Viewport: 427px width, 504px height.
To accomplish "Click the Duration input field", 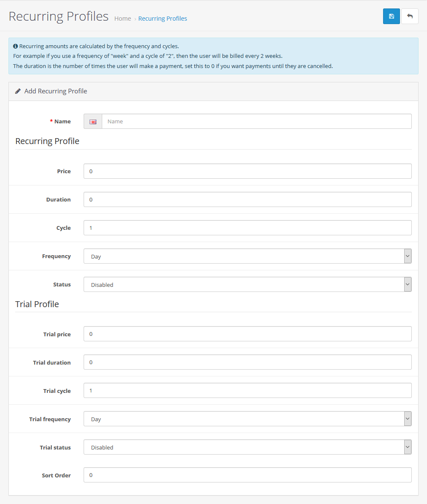I will pyautogui.click(x=247, y=199).
